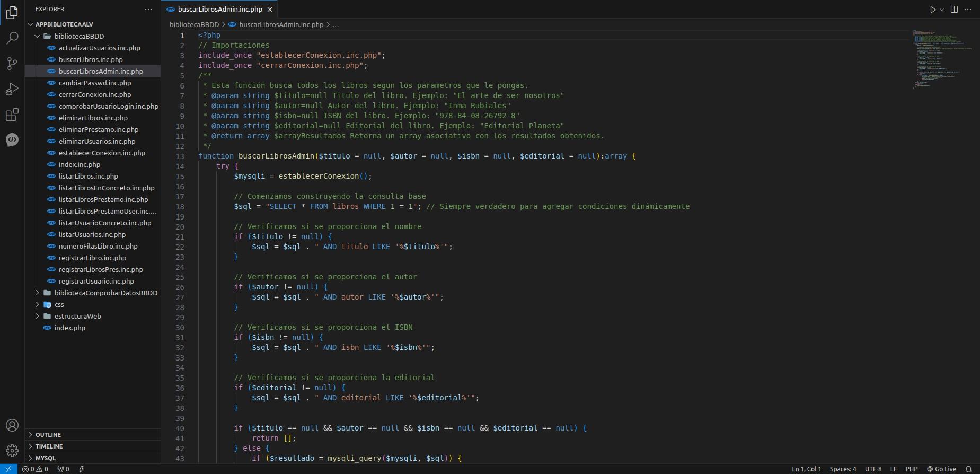
Task: Click bibliotecaBBDD in the breadcrumb
Action: tap(194, 24)
